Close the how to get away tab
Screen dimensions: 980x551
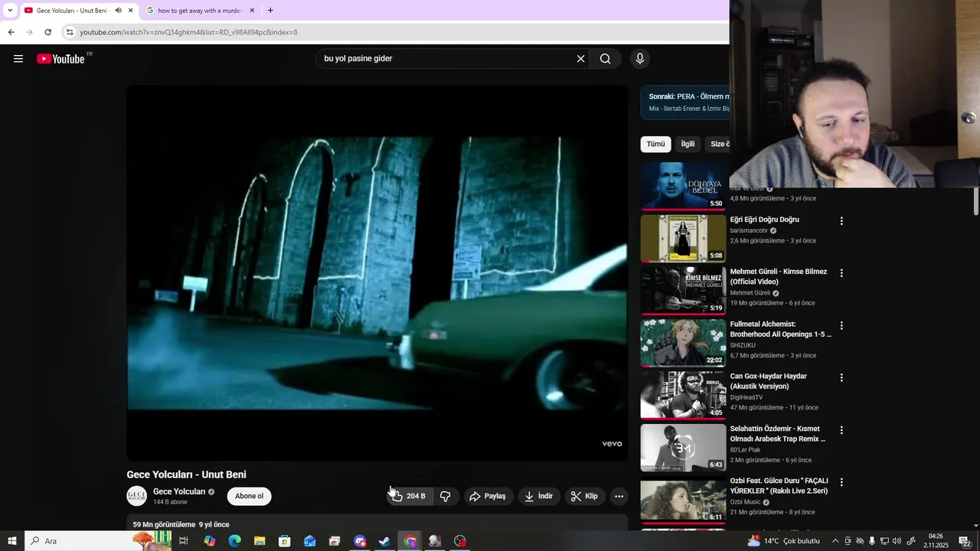coord(252,11)
